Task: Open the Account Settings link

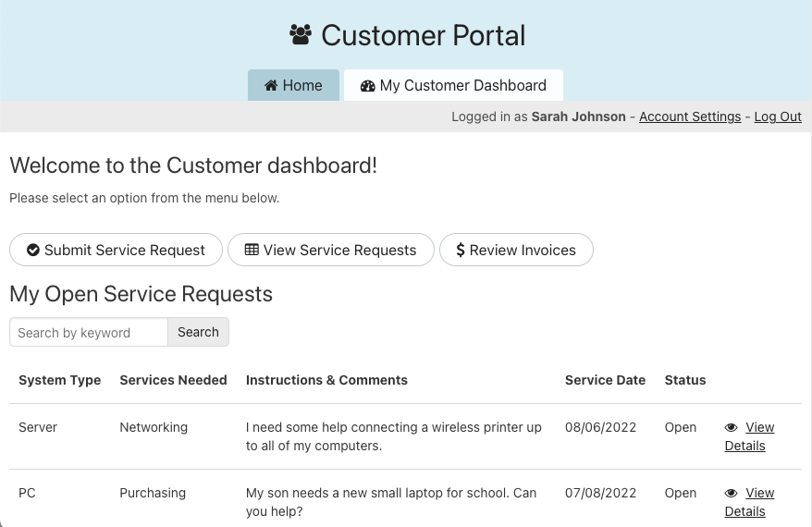Action: click(689, 116)
